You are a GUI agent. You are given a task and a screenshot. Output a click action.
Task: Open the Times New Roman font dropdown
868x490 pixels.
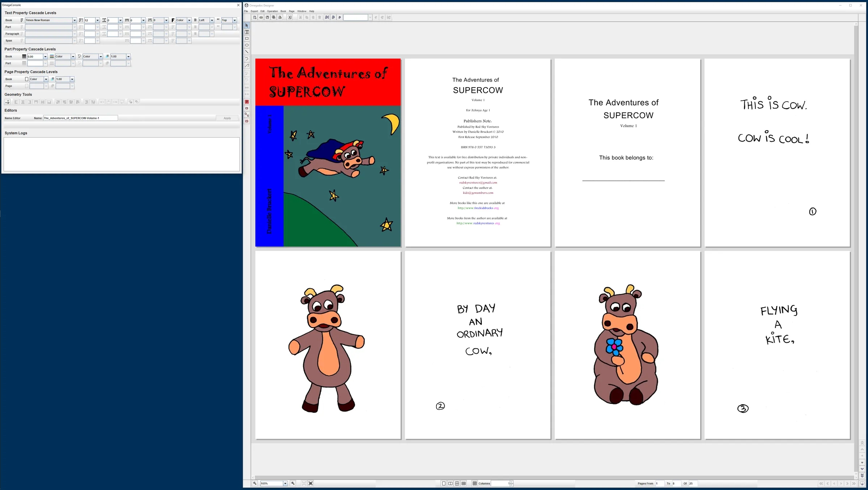coord(75,20)
